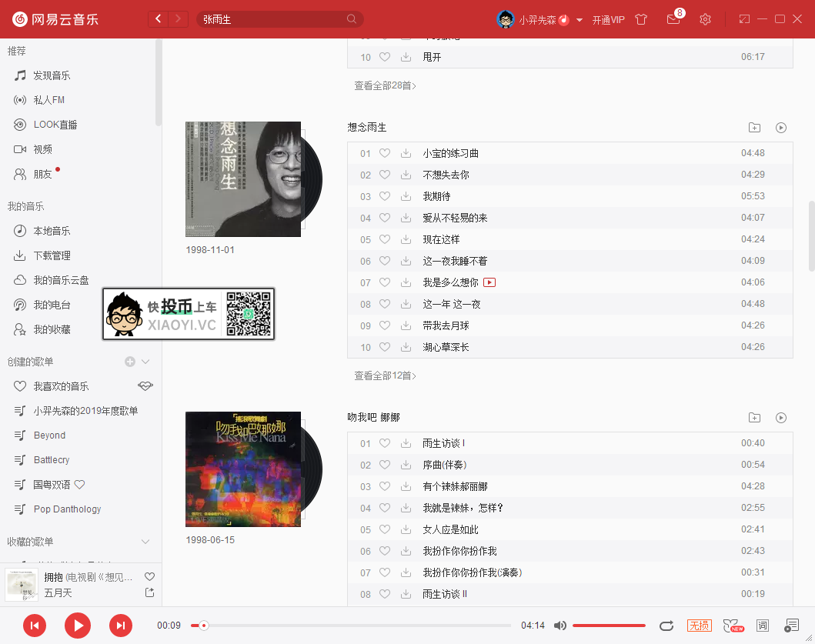
Task: Download the song 雨生访谈 I
Action: 406,443
